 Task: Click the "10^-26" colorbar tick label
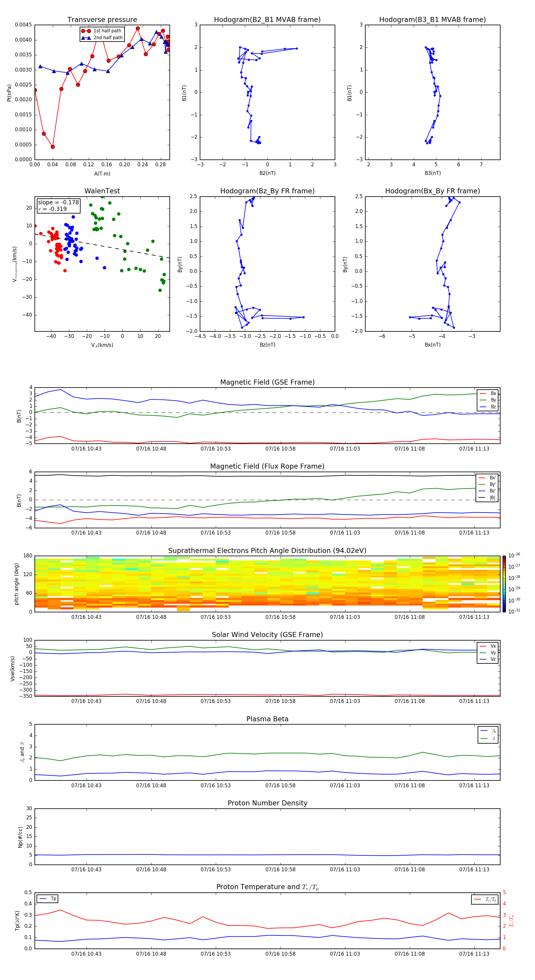[x=514, y=555]
